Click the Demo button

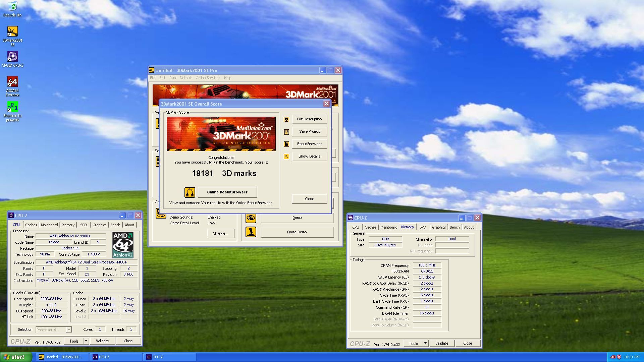coord(297,218)
